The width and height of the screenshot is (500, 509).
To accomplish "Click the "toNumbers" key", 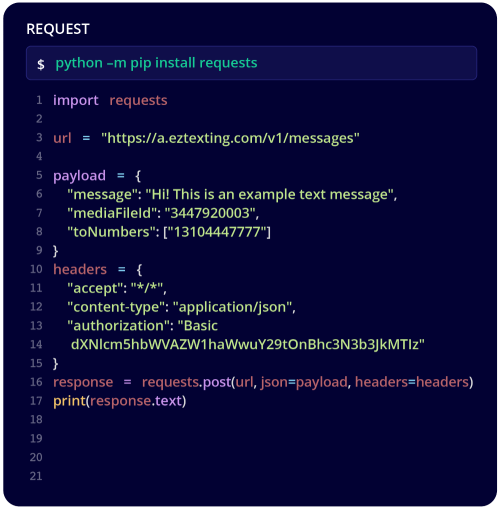I will pyautogui.click(x=111, y=232).
